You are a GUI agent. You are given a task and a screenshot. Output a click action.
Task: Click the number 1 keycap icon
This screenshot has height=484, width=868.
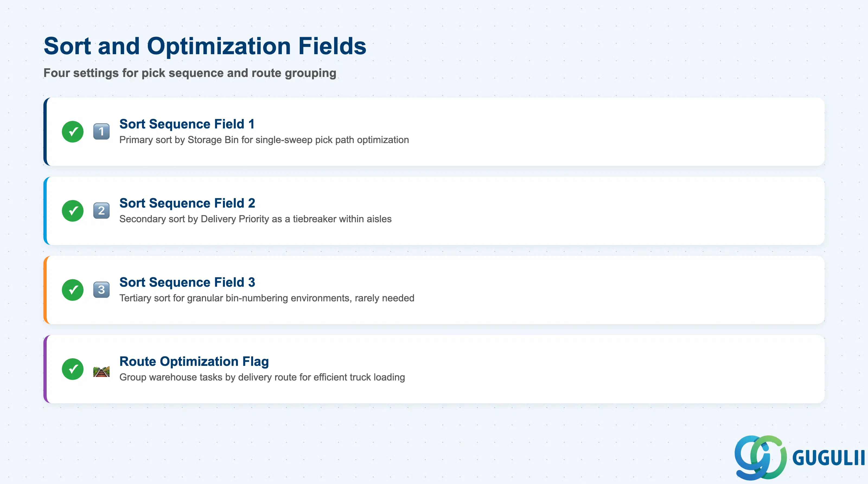(101, 132)
